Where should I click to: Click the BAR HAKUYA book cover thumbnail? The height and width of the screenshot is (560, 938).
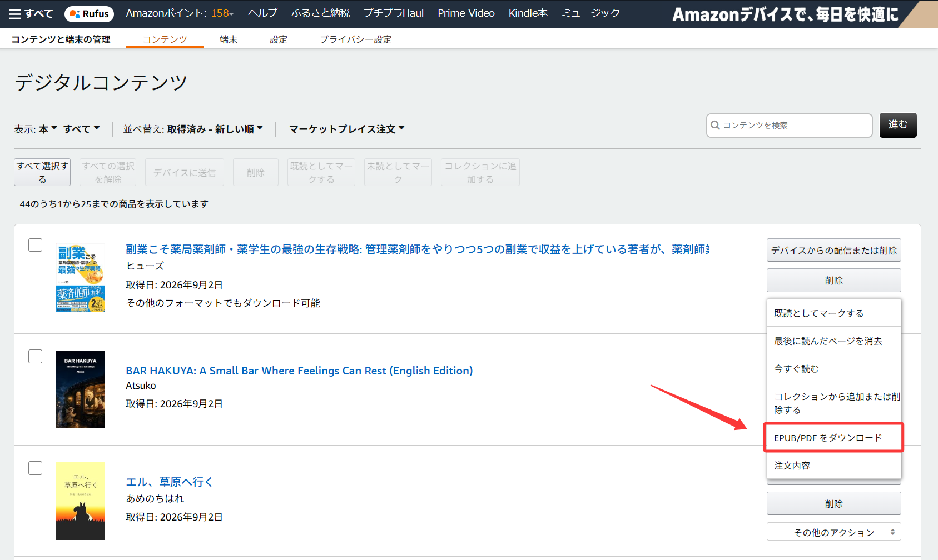tap(81, 389)
